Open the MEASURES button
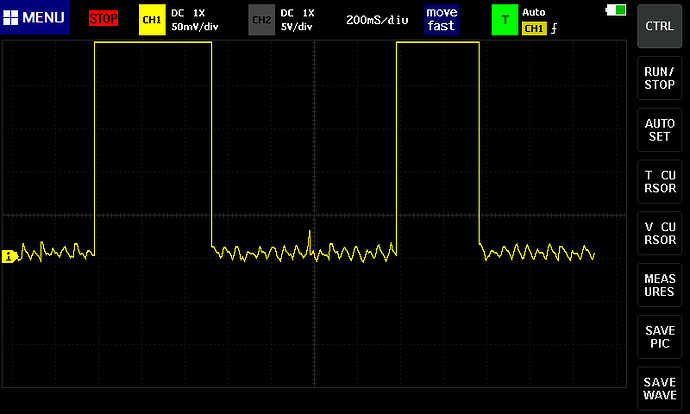Image resolution: width=690 pixels, height=414 pixels. (659, 285)
